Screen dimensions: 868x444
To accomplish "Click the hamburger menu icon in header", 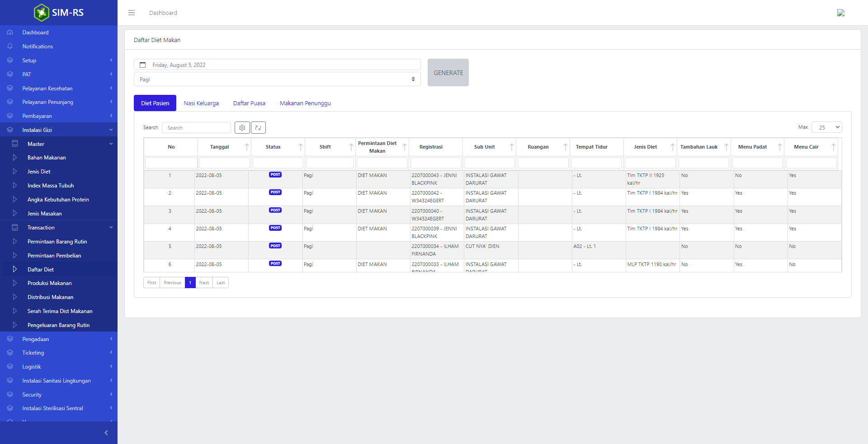I will tap(132, 13).
